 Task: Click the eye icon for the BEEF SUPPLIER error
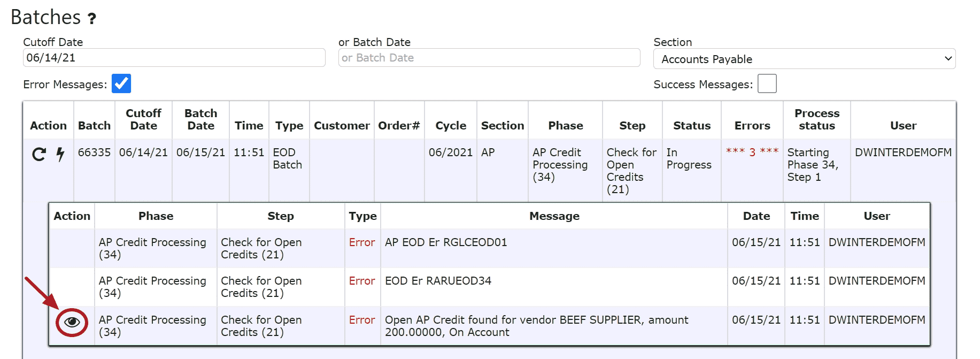coord(72,322)
